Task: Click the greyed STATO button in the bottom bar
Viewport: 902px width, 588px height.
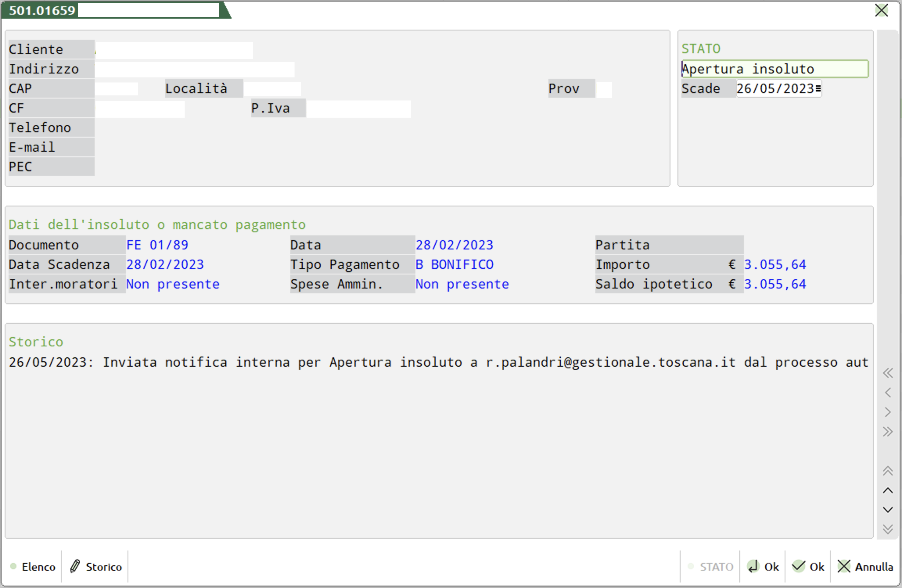Action: click(711, 566)
